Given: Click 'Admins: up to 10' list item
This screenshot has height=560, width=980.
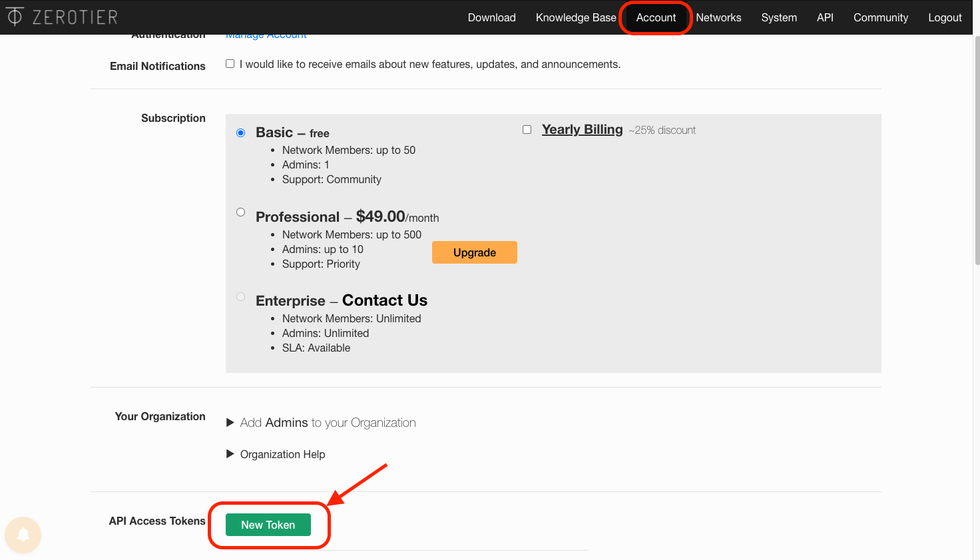Looking at the screenshot, I should click(323, 249).
